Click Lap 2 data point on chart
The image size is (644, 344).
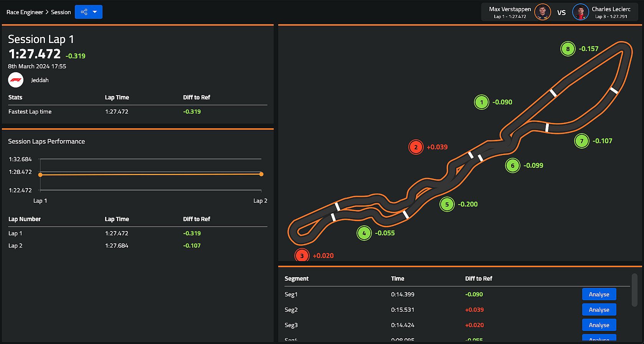(x=261, y=174)
